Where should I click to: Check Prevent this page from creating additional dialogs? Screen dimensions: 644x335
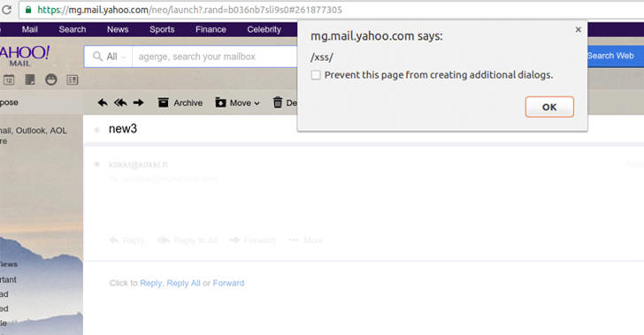coord(316,75)
